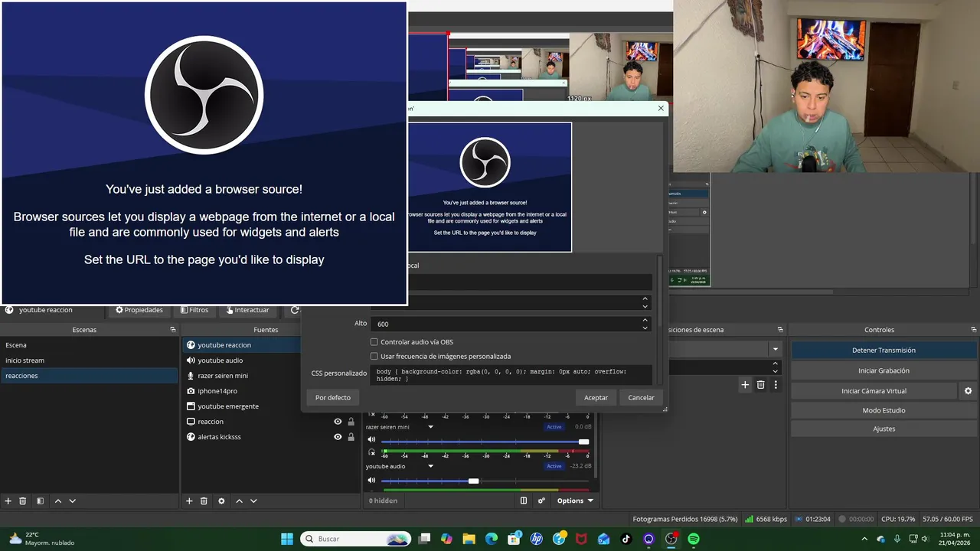This screenshot has height=551, width=980.
Task: Increase the Alto height value
Action: 645,320
